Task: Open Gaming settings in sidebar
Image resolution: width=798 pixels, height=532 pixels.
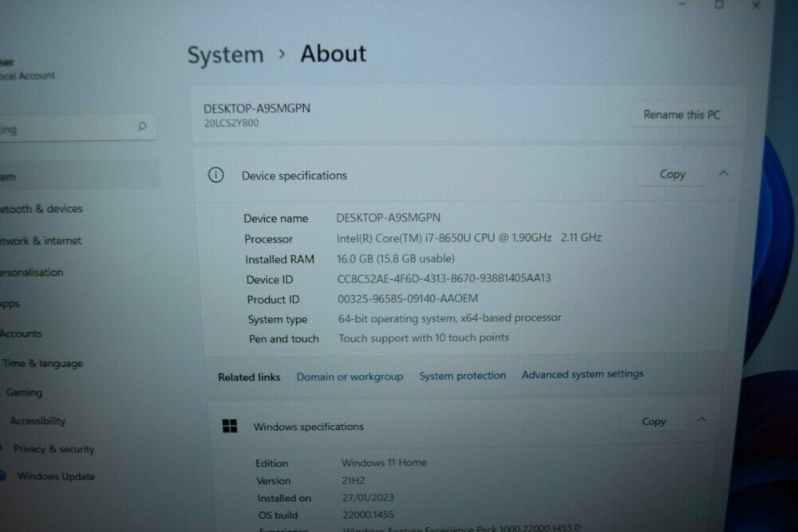Action: pyautogui.click(x=25, y=392)
